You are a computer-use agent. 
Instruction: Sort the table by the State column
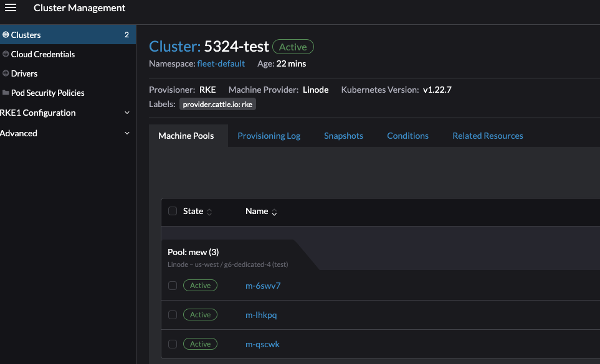[x=193, y=211]
